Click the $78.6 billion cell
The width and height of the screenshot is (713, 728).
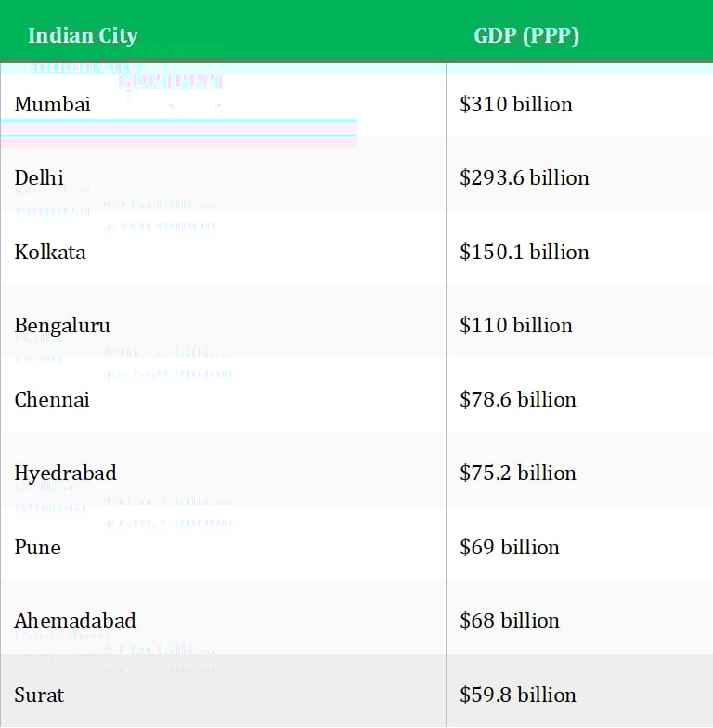pyautogui.click(x=518, y=399)
